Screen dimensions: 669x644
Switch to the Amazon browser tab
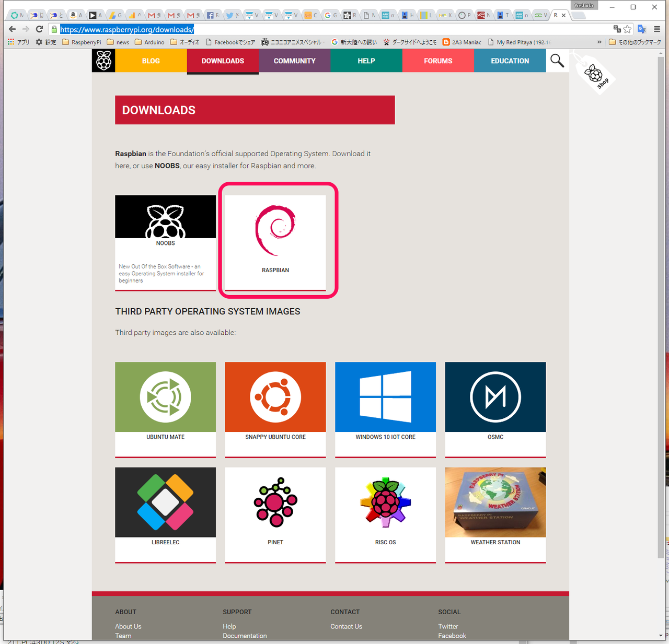pyautogui.click(x=76, y=15)
